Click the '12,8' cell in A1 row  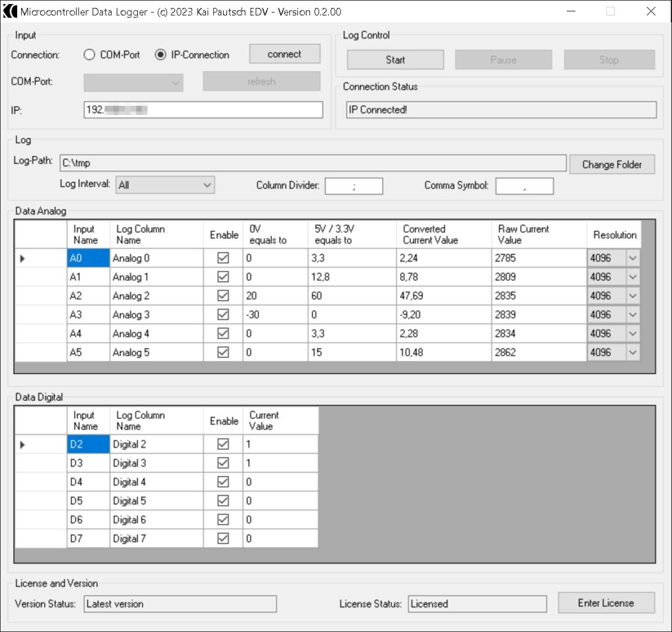[352, 277]
